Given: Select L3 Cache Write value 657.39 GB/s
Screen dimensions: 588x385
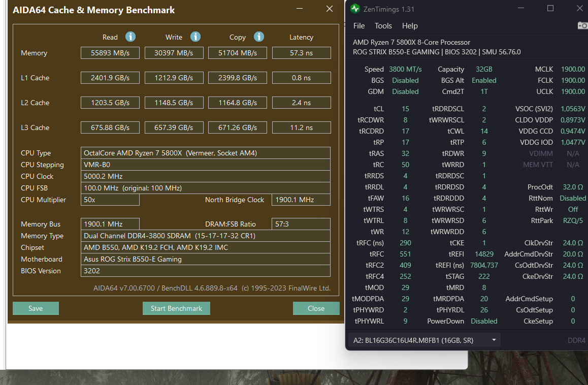Looking at the screenshot, I should [x=174, y=127].
